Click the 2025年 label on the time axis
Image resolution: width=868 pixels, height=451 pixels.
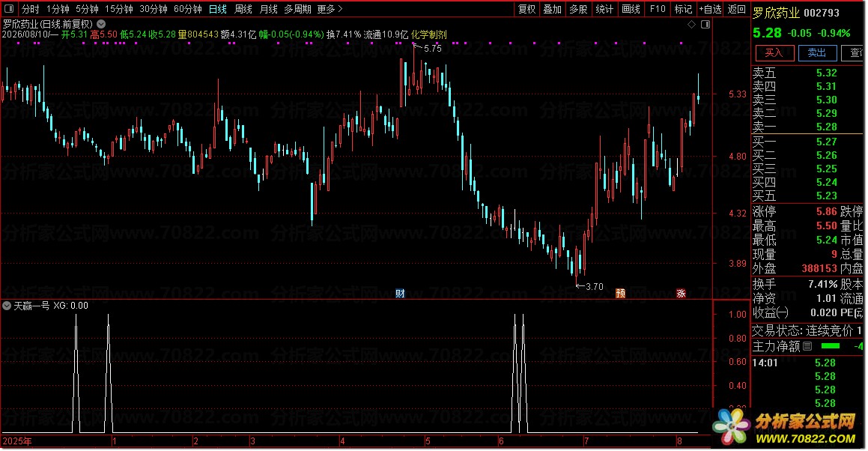coord(17,441)
